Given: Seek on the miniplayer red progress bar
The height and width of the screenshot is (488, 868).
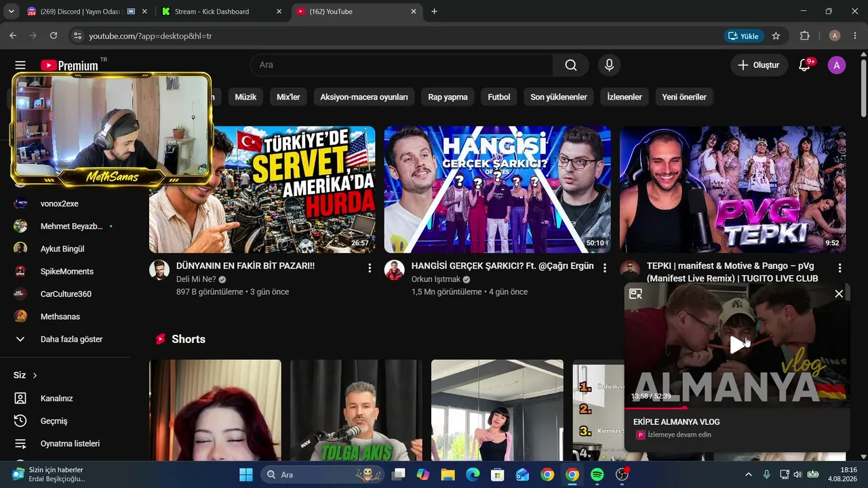Looking at the screenshot, I should point(737,407).
